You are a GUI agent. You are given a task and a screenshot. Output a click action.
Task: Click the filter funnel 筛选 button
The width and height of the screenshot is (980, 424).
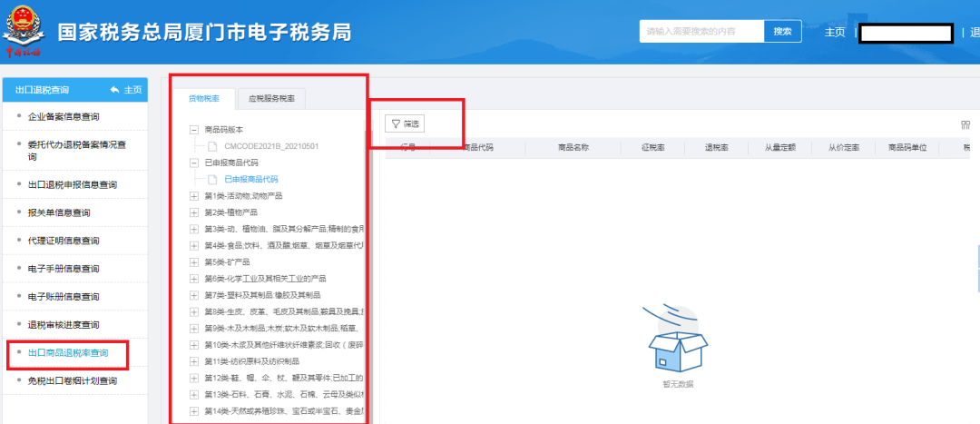(405, 123)
